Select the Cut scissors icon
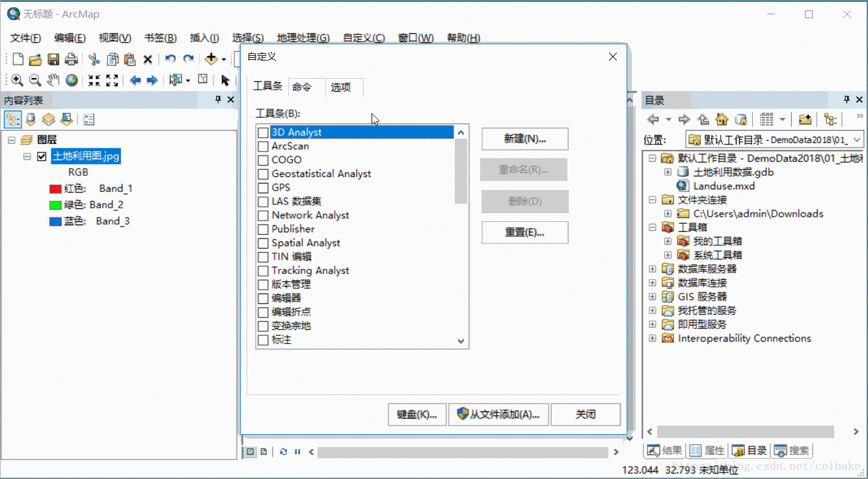 click(94, 60)
